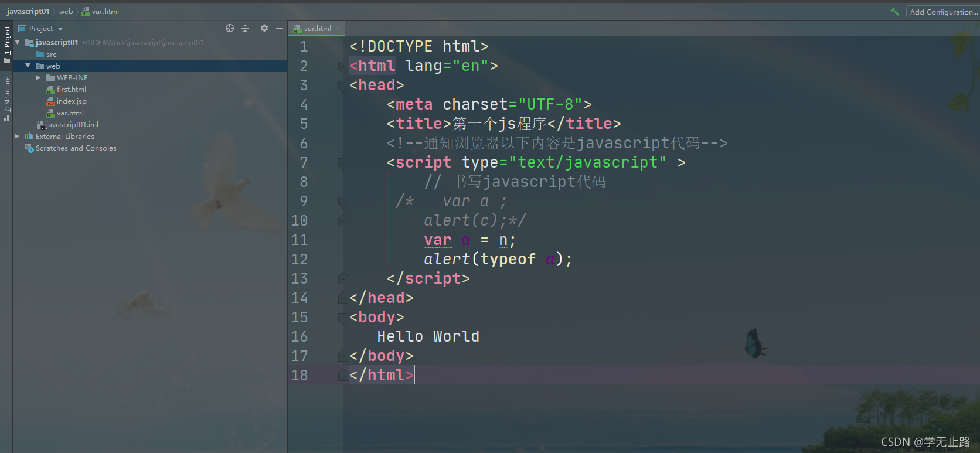Open Project panel settings gear
The height and width of the screenshot is (453, 980).
[x=264, y=28]
